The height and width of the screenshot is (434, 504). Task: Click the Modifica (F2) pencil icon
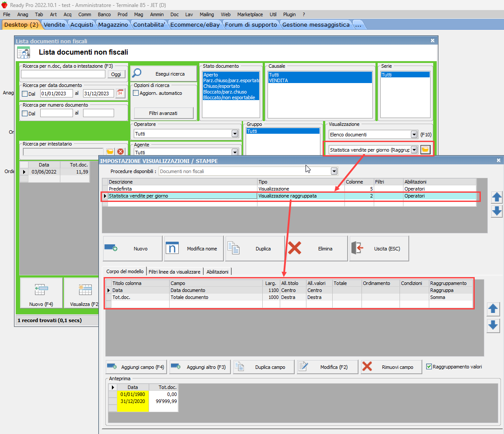tap(303, 367)
